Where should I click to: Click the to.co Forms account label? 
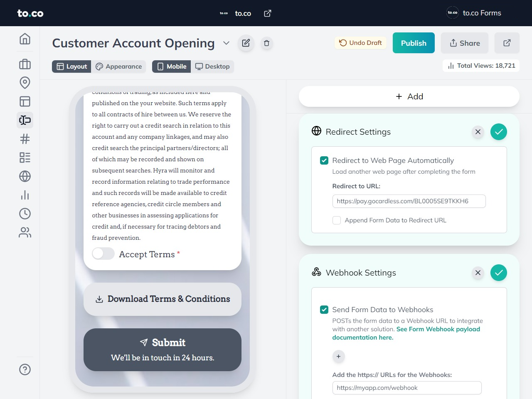click(x=482, y=13)
